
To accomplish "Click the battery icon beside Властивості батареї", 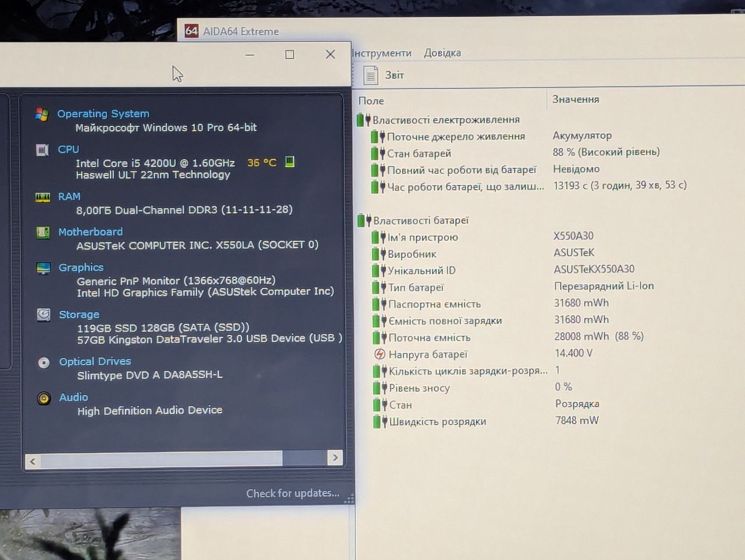I will pos(364,220).
